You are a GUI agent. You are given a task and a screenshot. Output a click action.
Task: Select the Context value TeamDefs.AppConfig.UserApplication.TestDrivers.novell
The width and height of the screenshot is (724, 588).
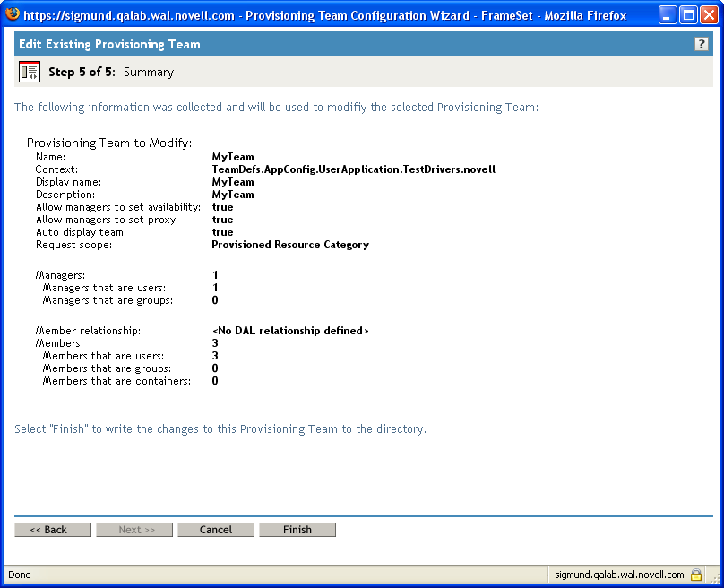pos(354,169)
